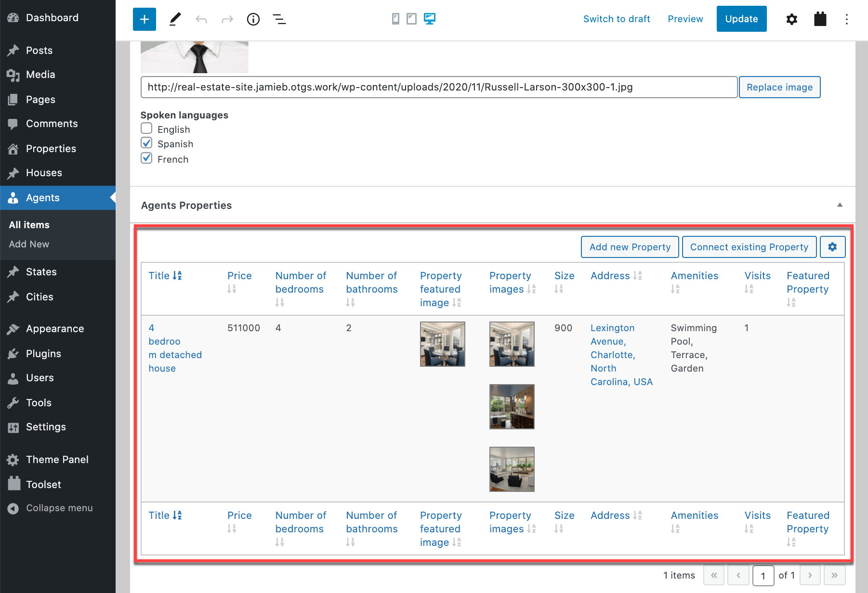Click the current page number field
This screenshot has height=593, width=868.
click(x=763, y=576)
